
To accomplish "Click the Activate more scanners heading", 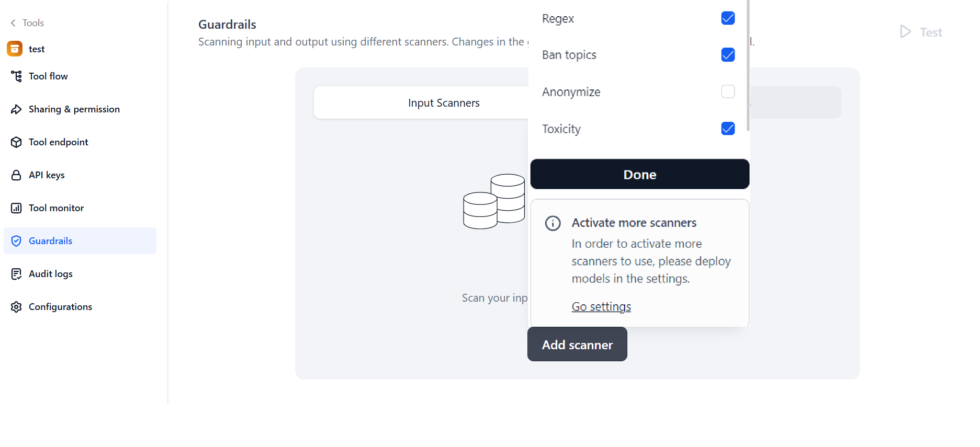I will point(634,223).
